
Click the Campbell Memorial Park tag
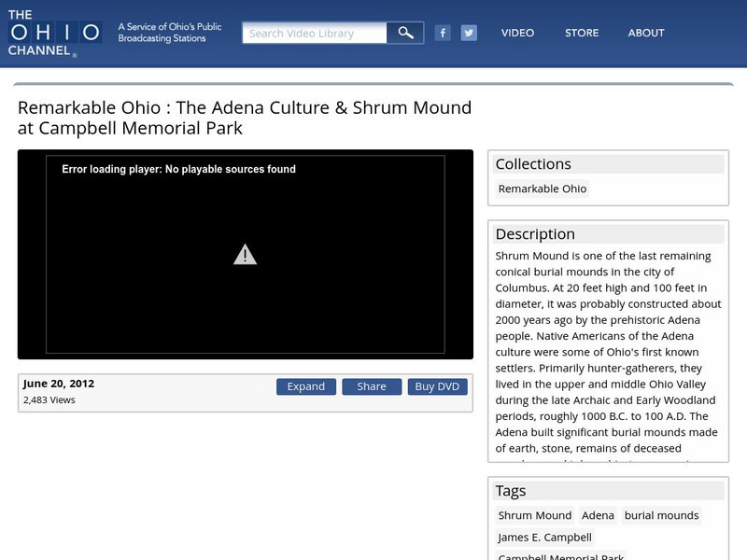click(x=561, y=556)
